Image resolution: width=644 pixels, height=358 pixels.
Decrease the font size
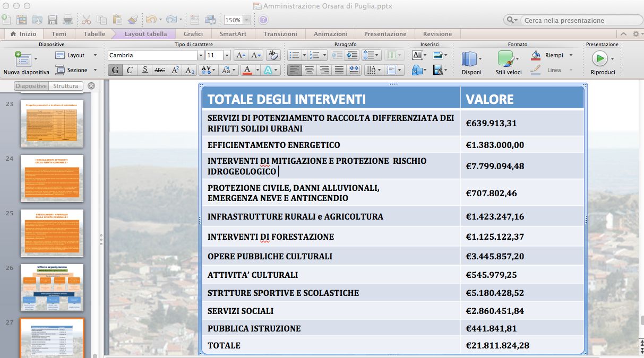click(x=256, y=55)
